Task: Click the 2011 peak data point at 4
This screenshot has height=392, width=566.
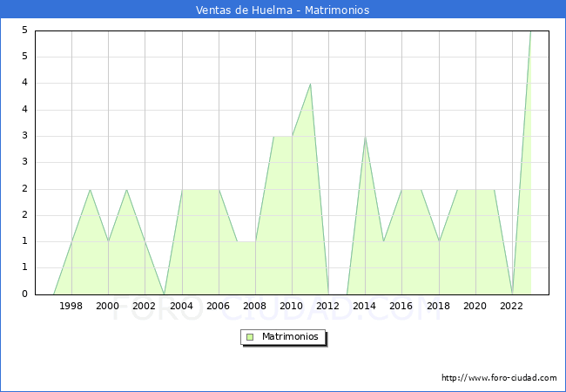Action: (x=311, y=84)
